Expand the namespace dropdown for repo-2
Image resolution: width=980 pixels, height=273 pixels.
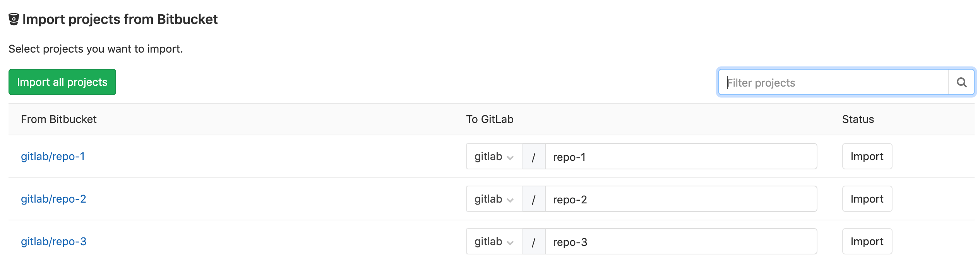[x=494, y=199]
